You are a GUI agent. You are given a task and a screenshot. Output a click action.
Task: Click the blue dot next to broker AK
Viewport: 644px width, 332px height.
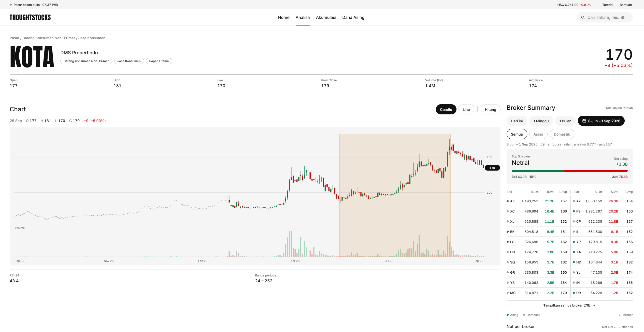click(x=508, y=201)
